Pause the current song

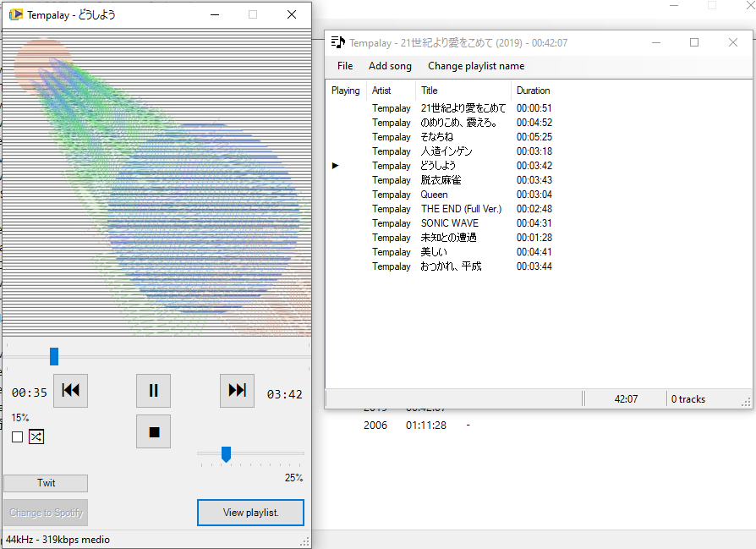tap(153, 390)
